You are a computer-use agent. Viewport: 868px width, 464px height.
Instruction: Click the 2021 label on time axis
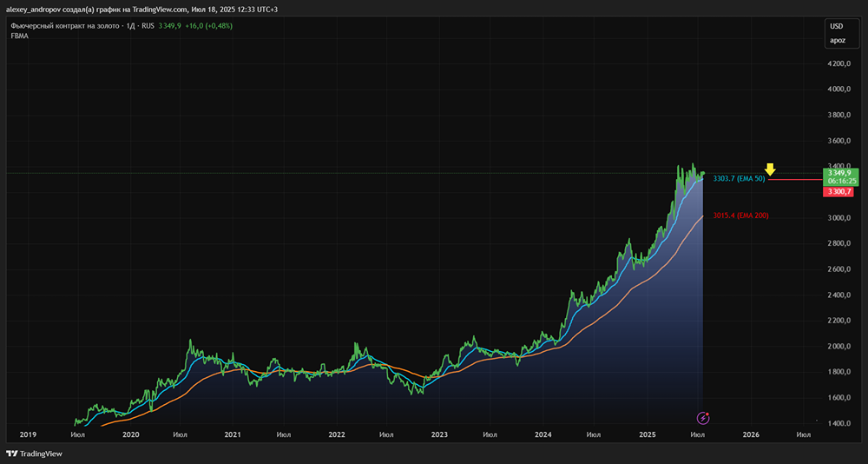point(233,435)
